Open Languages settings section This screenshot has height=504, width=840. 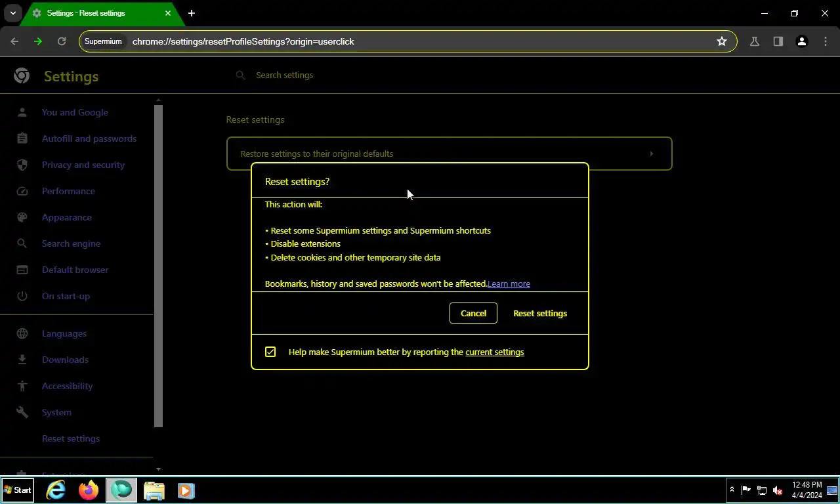pyautogui.click(x=64, y=333)
